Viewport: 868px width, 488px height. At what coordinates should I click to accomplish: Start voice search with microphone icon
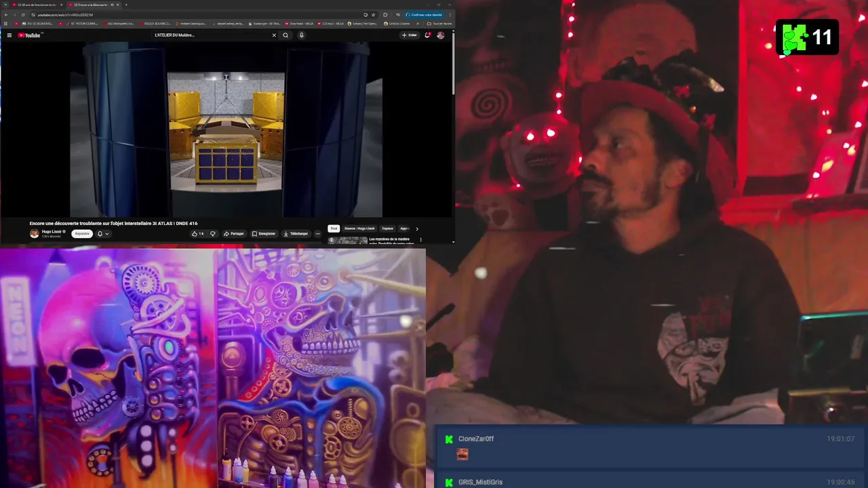click(x=301, y=35)
